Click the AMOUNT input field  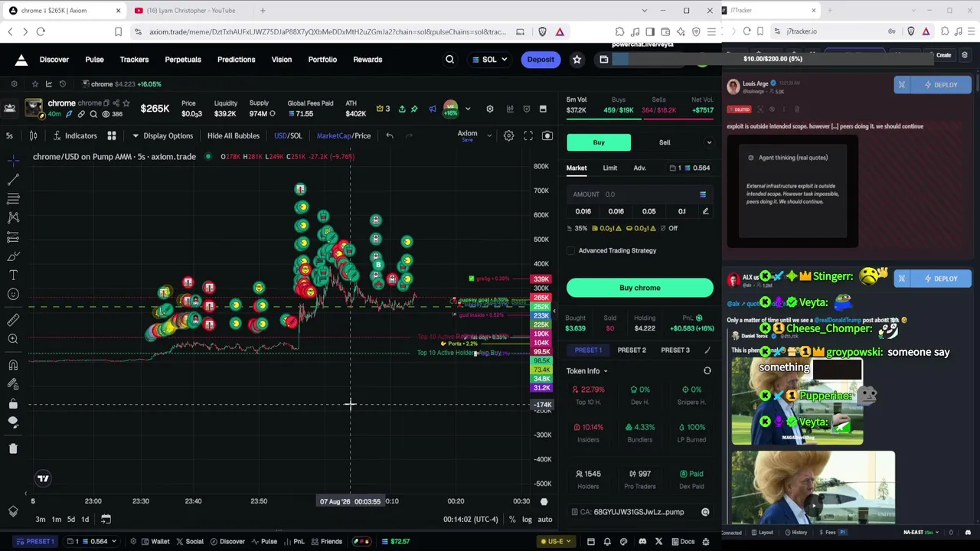click(640, 194)
